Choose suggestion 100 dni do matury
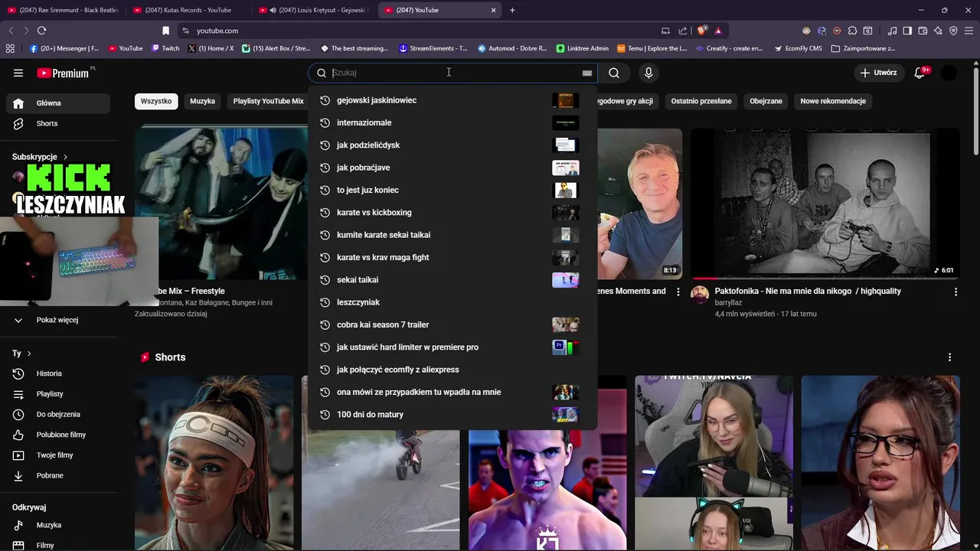Image resolution: width=980 pixels, height=551 pixels. (452, 415)
